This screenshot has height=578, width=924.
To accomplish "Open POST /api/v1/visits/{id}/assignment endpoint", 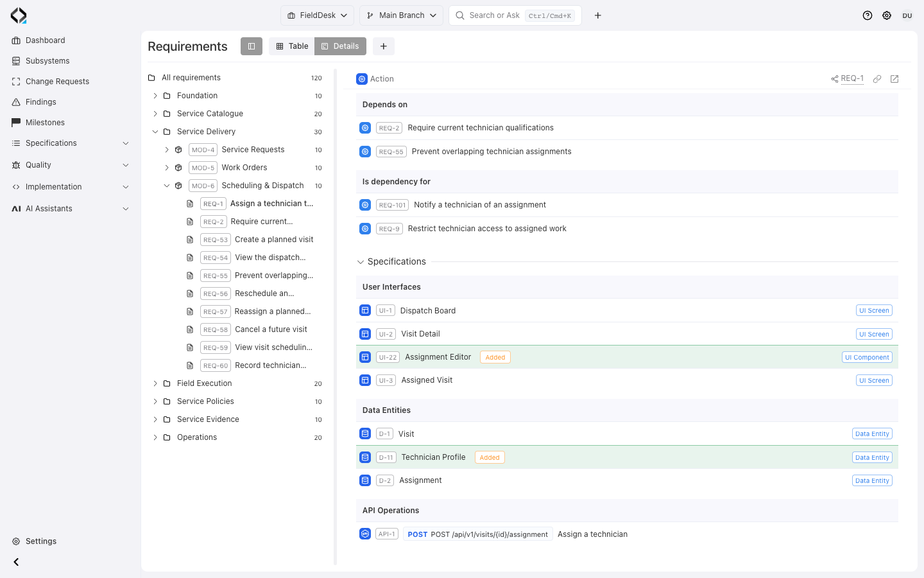I will (478, 534).
